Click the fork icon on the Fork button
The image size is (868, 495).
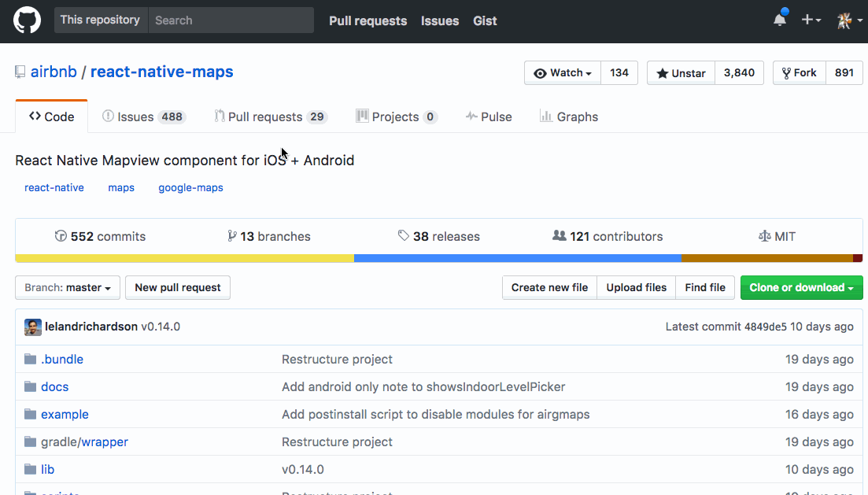click(786, 73)
